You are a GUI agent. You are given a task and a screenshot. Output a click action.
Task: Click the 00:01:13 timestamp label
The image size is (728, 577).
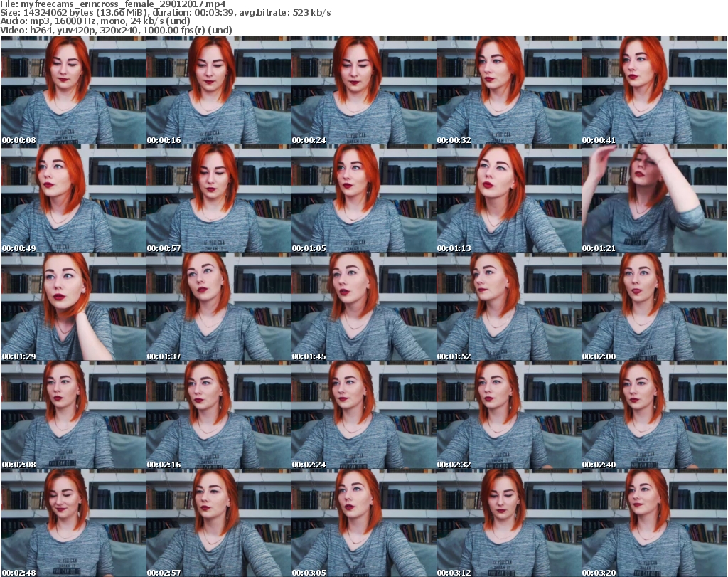click(x=452, y=248)
